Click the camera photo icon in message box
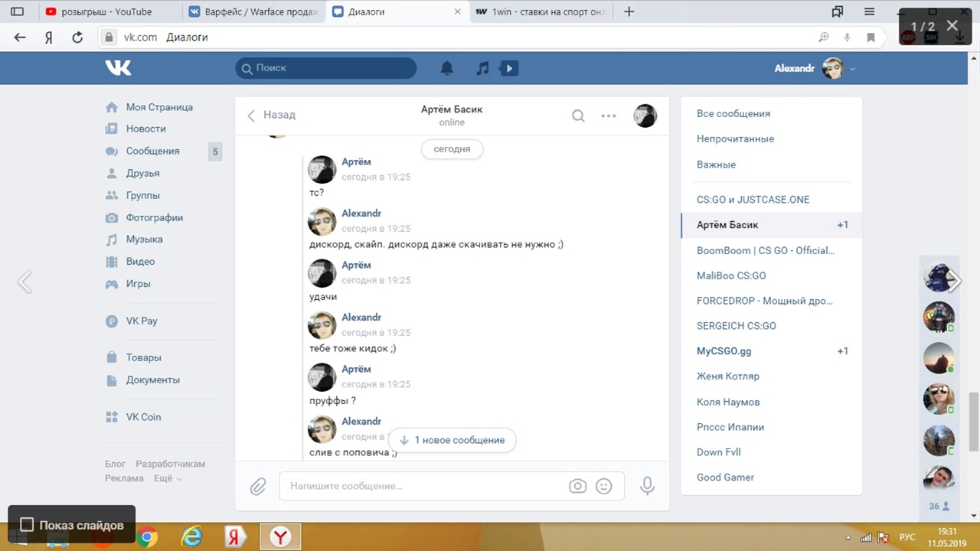980x551 pixels. tap(577, 486)
